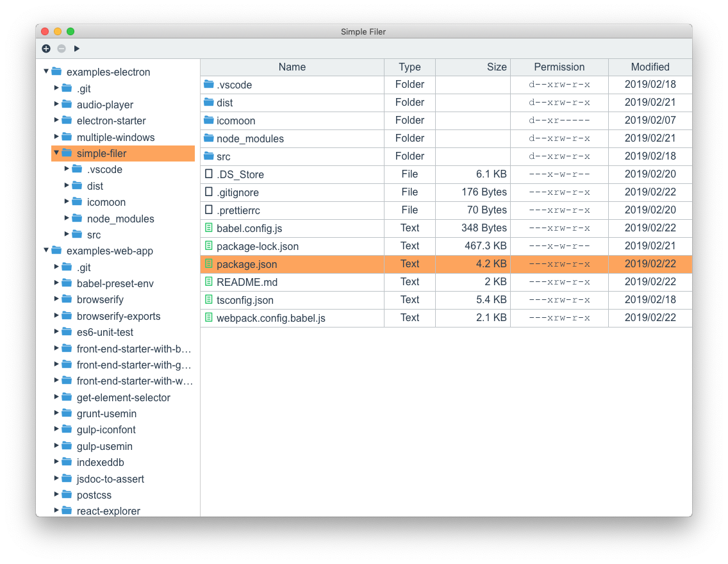Click the remove (minus) toolbar icon
Image resolution: width=728 pixels, height=564 pixels.
tap(62, 48)
